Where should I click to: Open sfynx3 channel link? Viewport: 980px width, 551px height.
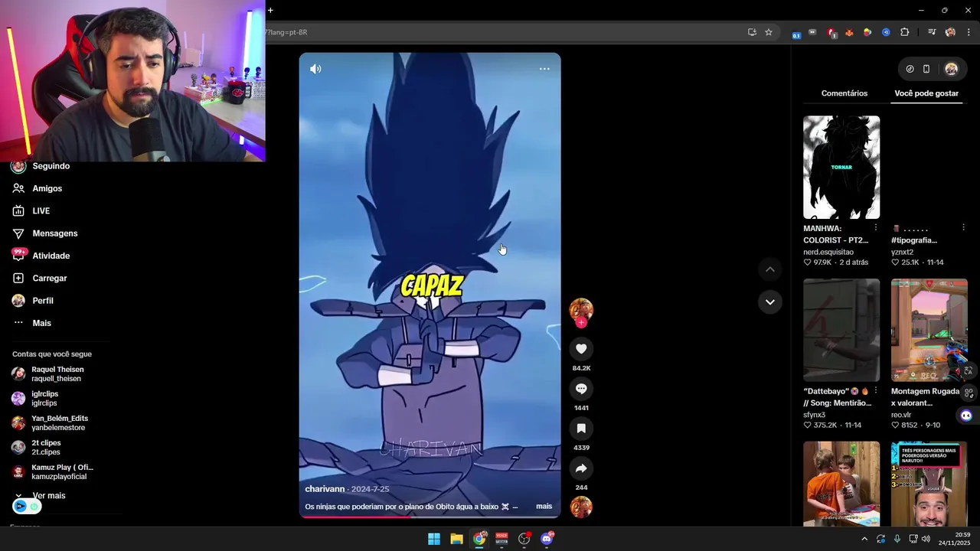[815, 415]
